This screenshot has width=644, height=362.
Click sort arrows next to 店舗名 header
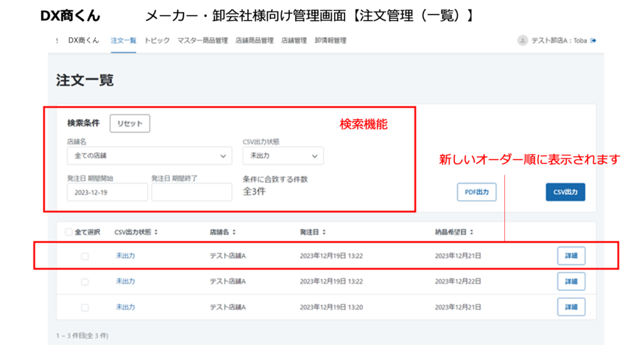pyautogui.click(x=234, y=232)
